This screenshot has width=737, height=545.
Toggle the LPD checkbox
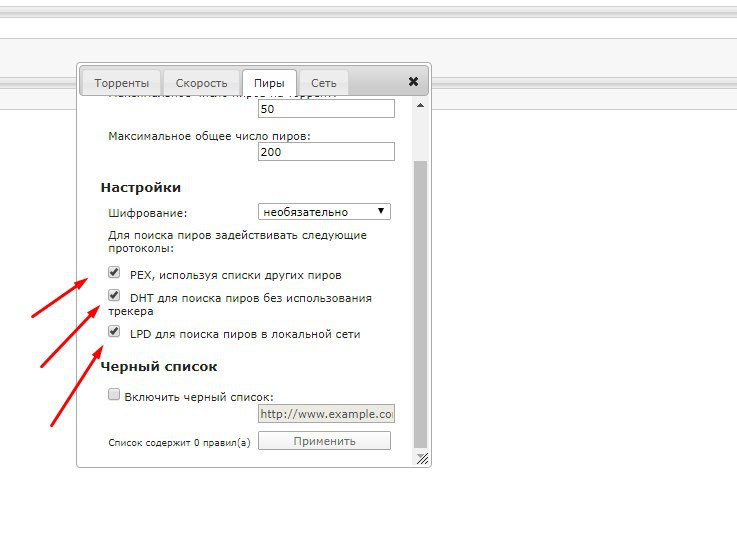click(x=114, y=331)
